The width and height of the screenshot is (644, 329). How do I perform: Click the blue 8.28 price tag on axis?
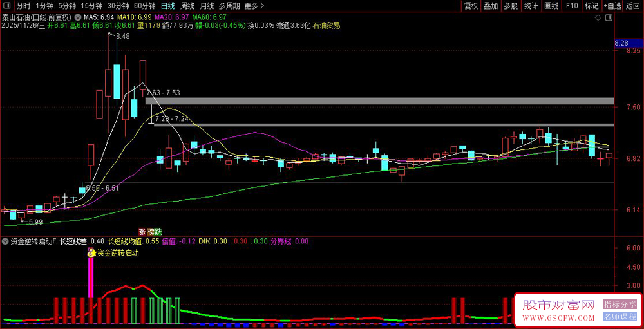click(x=628, y=43)
